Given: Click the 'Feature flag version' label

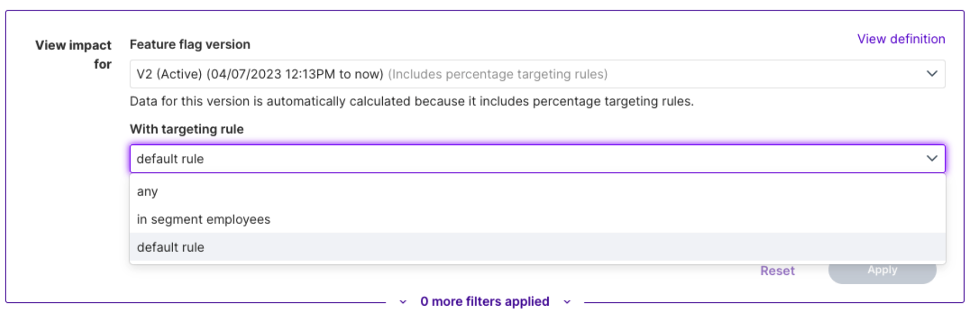Looking at the screenshot, I should pos(190,45).
